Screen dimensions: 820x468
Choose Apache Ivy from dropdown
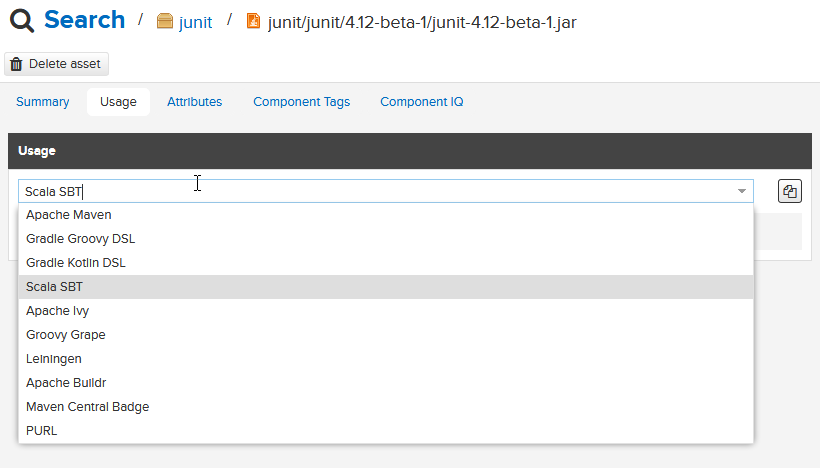(x=386, y=311)
